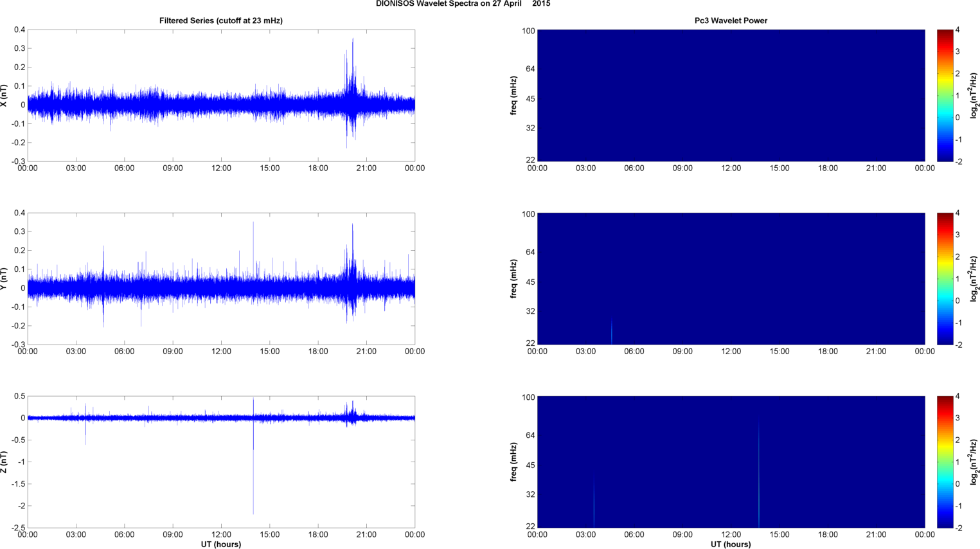Click the main title DIONISOS Wavelet Spectra
The image size is (980, 549).
pos(463,4)
